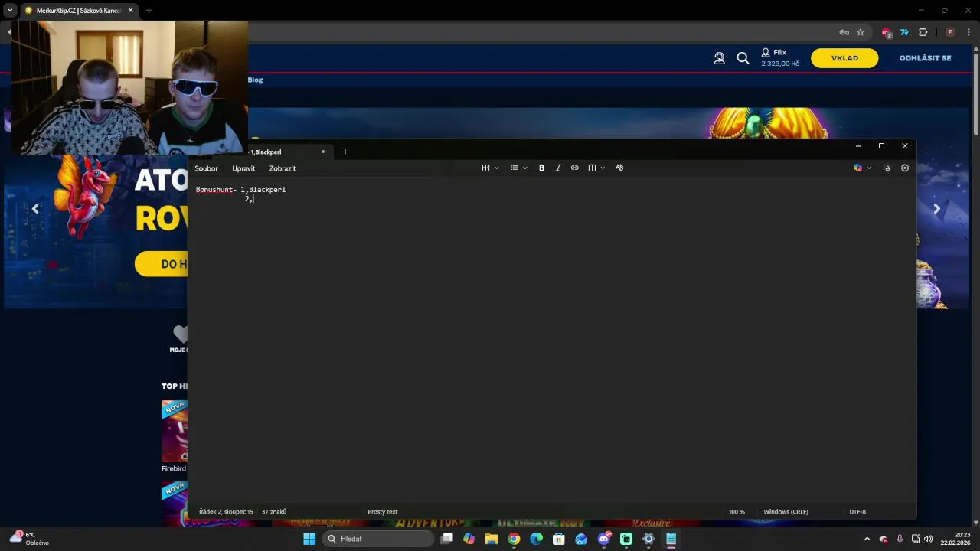The width and height of the screenshot is (980, 551).
Task: Open the Chrome profile avatar F
Action: [950, 32]
